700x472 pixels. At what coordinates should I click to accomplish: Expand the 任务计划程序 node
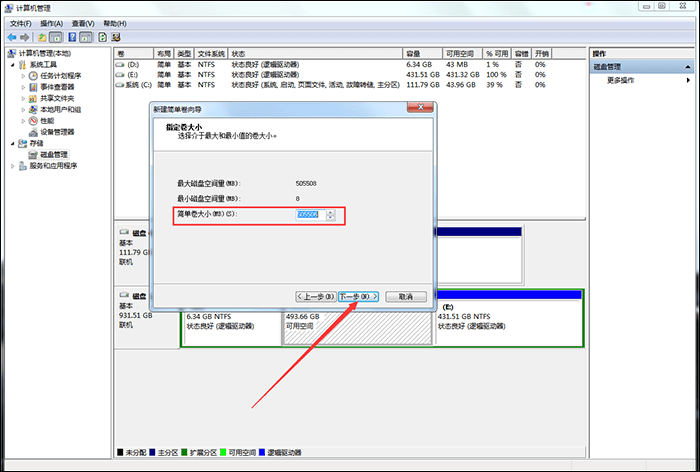(23, 76)
